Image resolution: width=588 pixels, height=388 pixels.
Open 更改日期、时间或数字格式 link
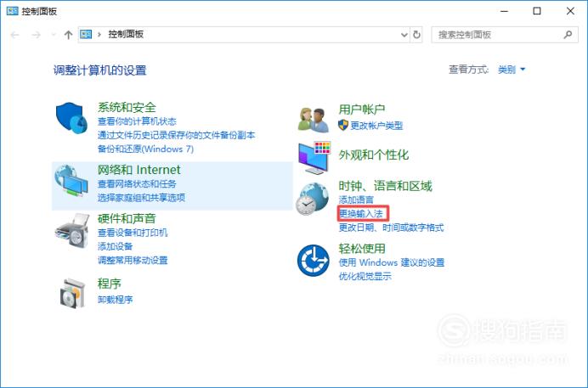pos(391,228)
